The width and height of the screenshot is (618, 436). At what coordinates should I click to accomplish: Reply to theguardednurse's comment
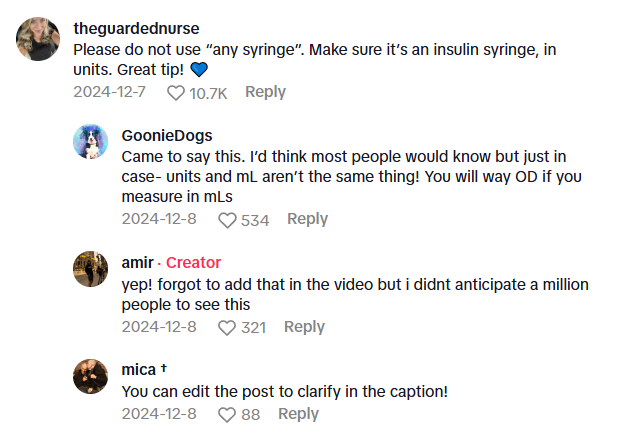pyautogui.click(x=265, y=92)
